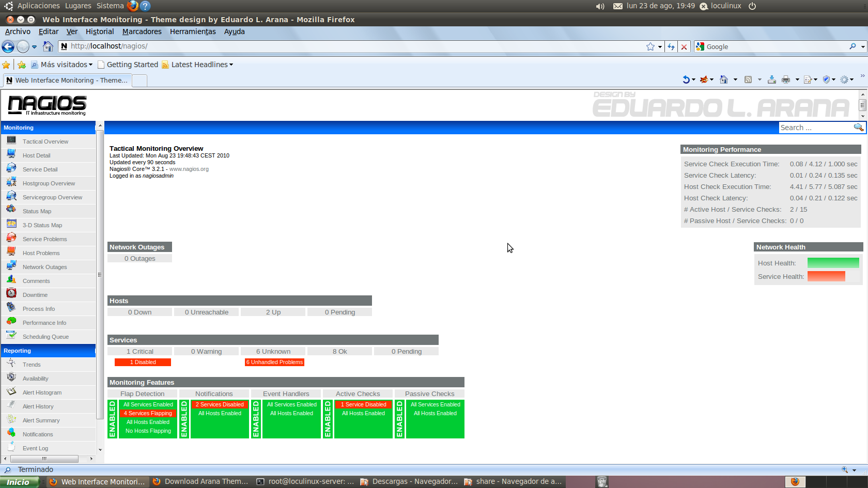Click the Inicio start button
This screenshot has width=868, height=488.
coord(20,482)
